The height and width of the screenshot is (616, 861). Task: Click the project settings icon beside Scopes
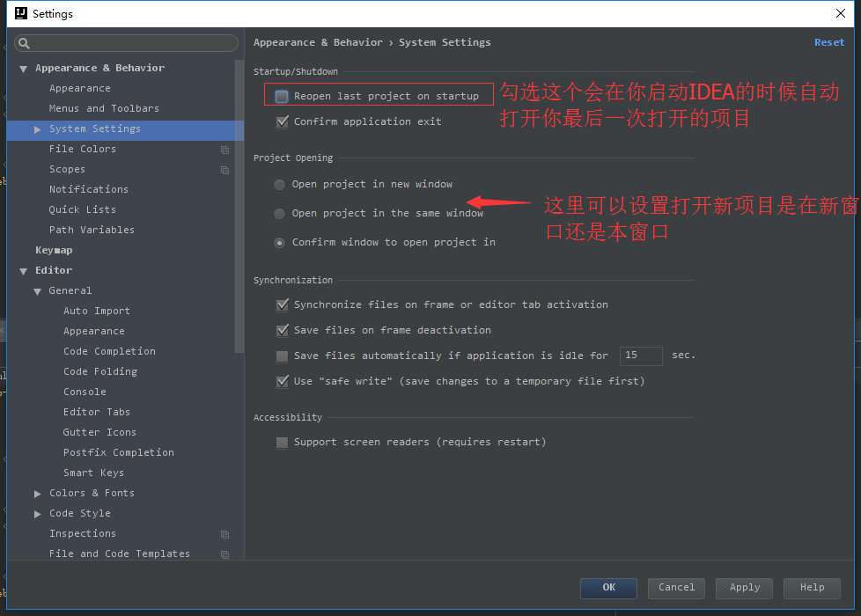click(224, 169)
